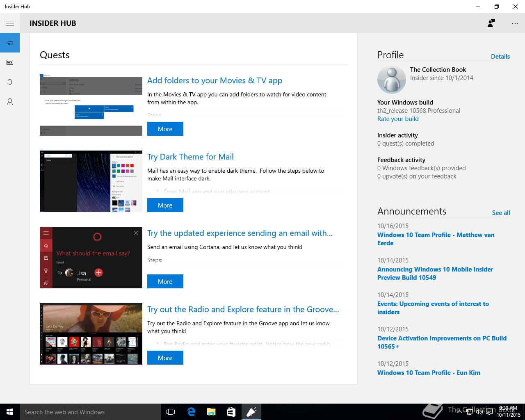Open 'Windows 10 Team Profile - Matthew van Eerde'
The height and width of the screenshot is (420, 525).
[x=436, y=239]
